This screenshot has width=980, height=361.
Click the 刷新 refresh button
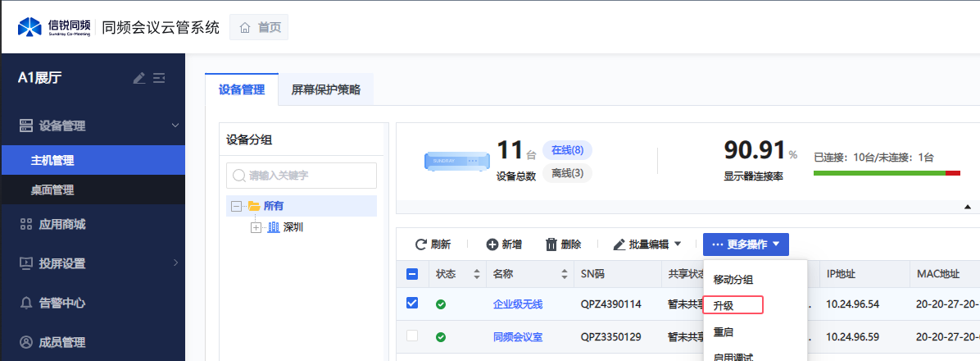coord(433,244)
